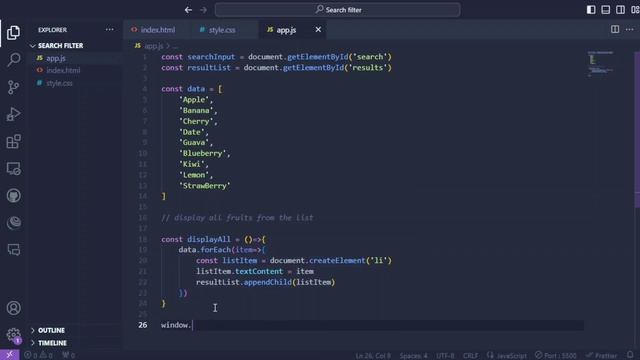Open the GitHub view in activity bar
Screen dimensions: 640x360
pyautogui.click(x=13, y=196)
